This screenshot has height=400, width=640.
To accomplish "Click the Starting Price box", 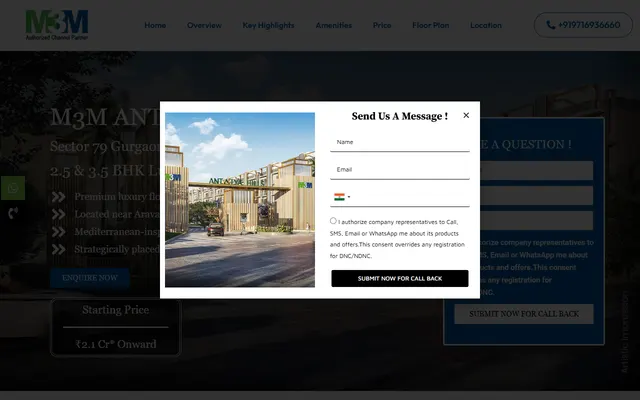I will [116, 327].
